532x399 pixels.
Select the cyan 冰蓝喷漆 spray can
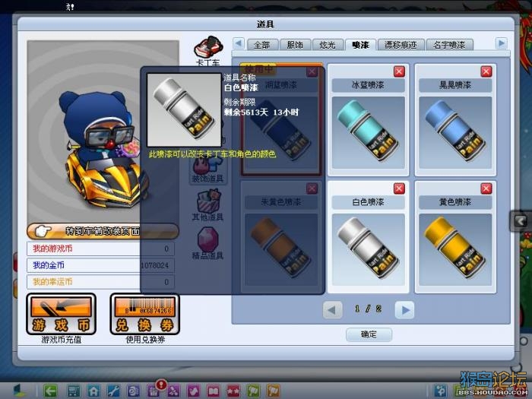point(368,132)
